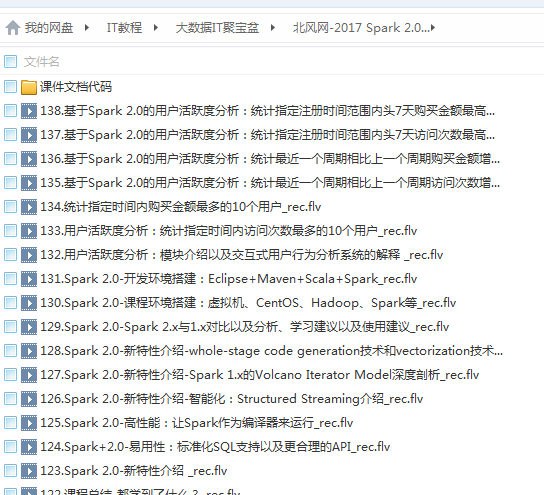544x495 pixels.
Task: Click video icon for file 133
Action: click(29, 231)
